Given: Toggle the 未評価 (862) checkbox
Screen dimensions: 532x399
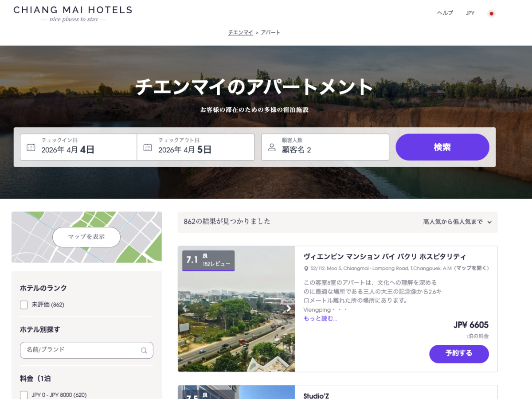Looking at the screenshot, I should (x=24, y=305).
